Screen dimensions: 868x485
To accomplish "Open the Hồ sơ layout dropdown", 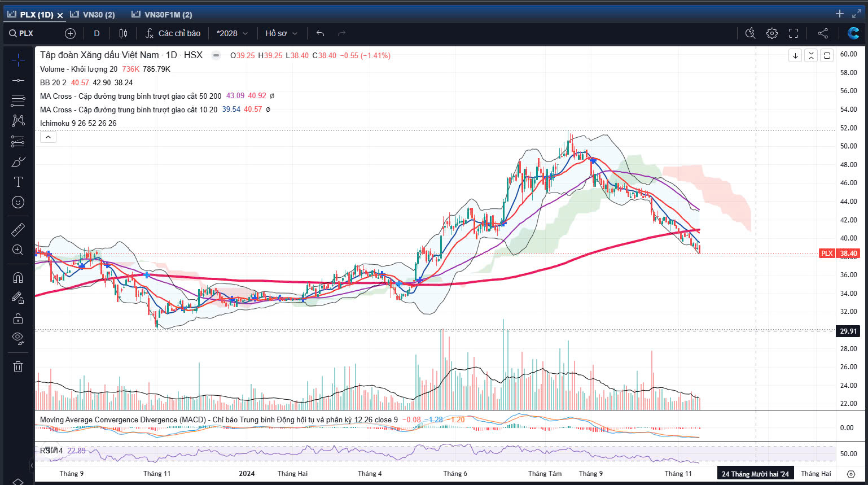I will (x=281, y=33).
